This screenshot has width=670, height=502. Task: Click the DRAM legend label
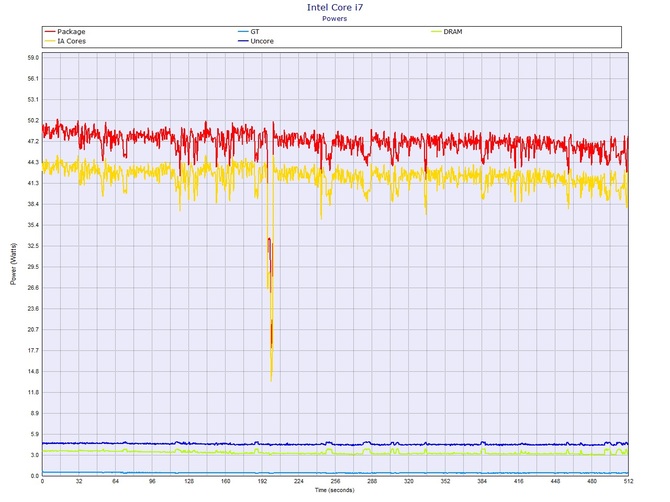(x=453, y=32)
